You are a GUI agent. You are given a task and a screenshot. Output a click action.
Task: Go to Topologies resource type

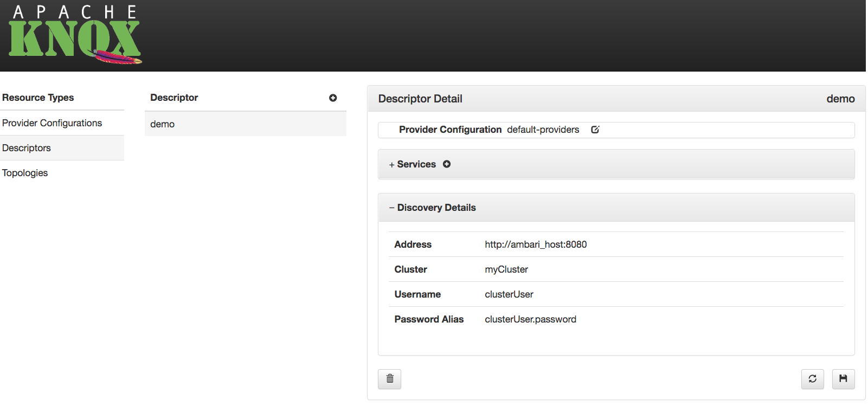[x=25, y=173]
